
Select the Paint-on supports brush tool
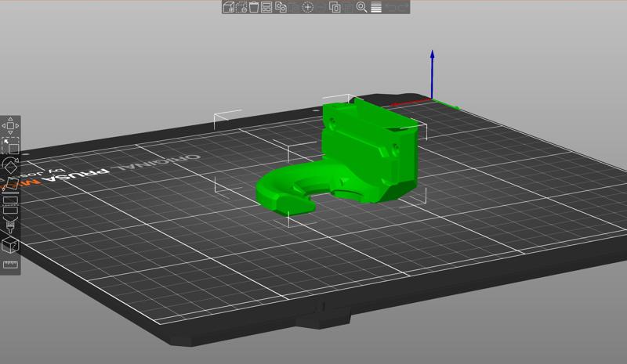pos(10,225)
